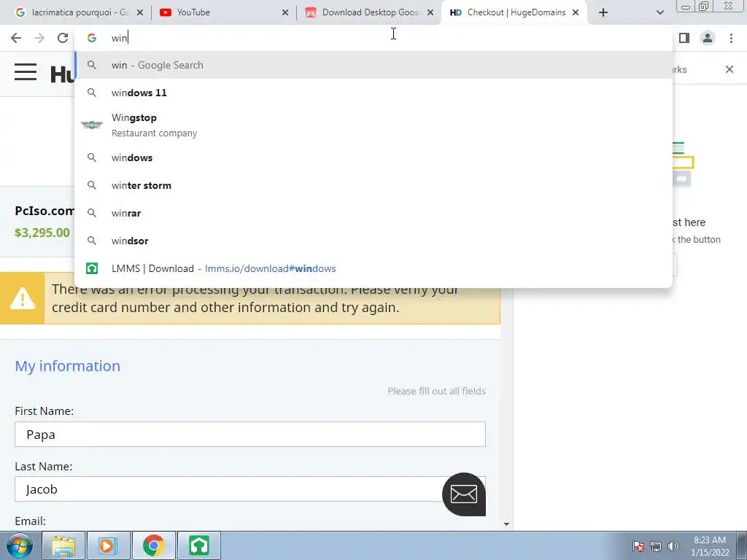Reload the page with refresh icon
Image resolution: width=747 pixels, height=560 pixels.
(x=63, y=38)
